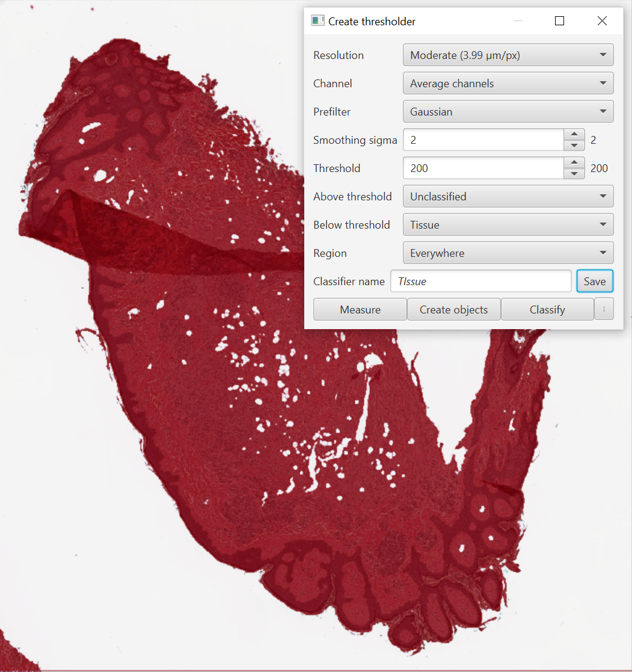Screen dimensions: 632x672
Task: Save the classifier
Action: (x=595, y=281)
